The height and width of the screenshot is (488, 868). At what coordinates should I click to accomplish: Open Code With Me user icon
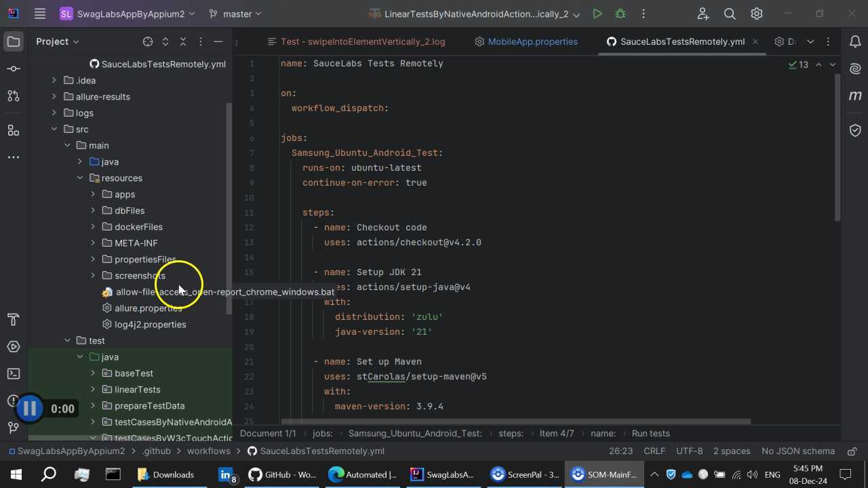[703, 14]
